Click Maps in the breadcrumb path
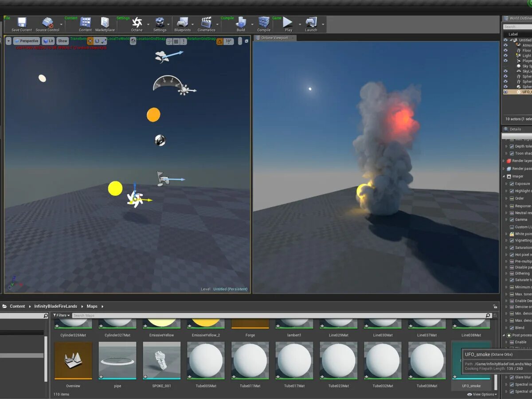Image resolution: width=532 pixels, height=399 pixels. coord(92,306)
